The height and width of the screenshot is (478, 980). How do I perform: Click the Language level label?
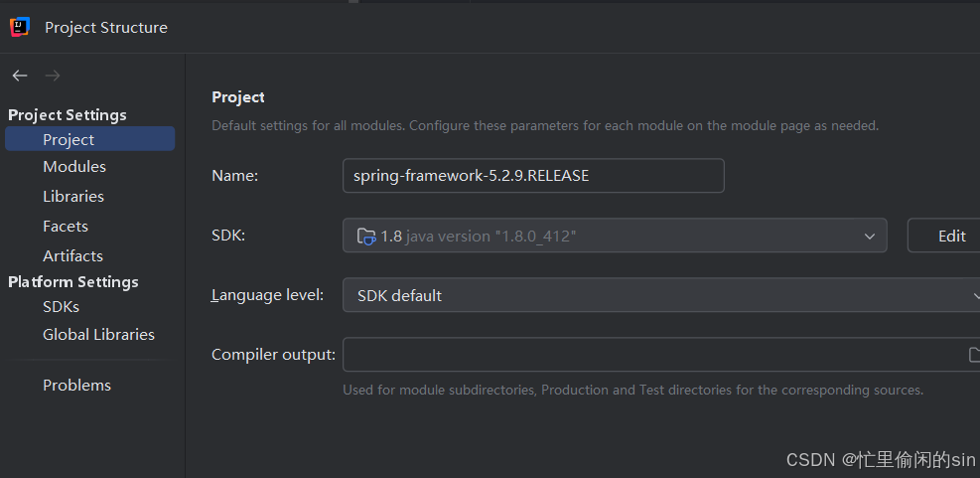point(267,295)
